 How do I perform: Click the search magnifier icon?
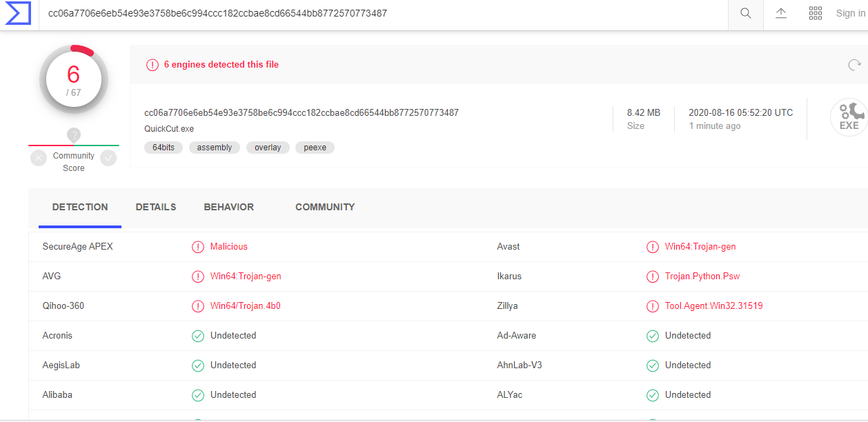tap(745, 14)
